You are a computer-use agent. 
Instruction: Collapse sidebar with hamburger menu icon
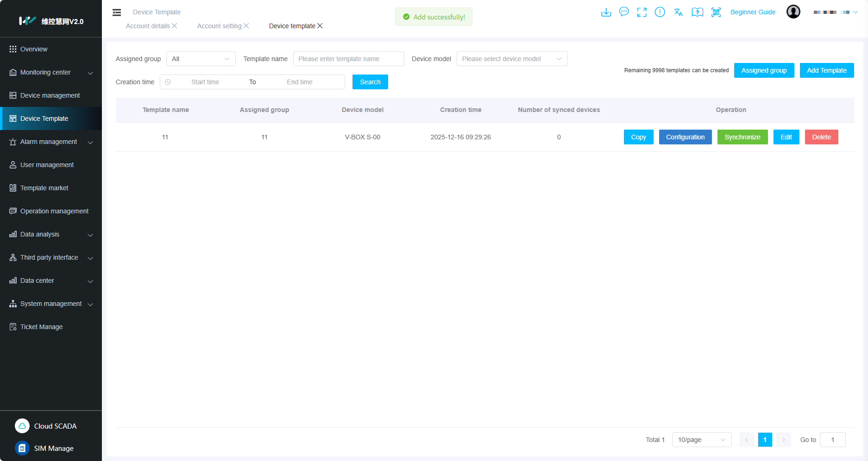[x=117, y=12]
